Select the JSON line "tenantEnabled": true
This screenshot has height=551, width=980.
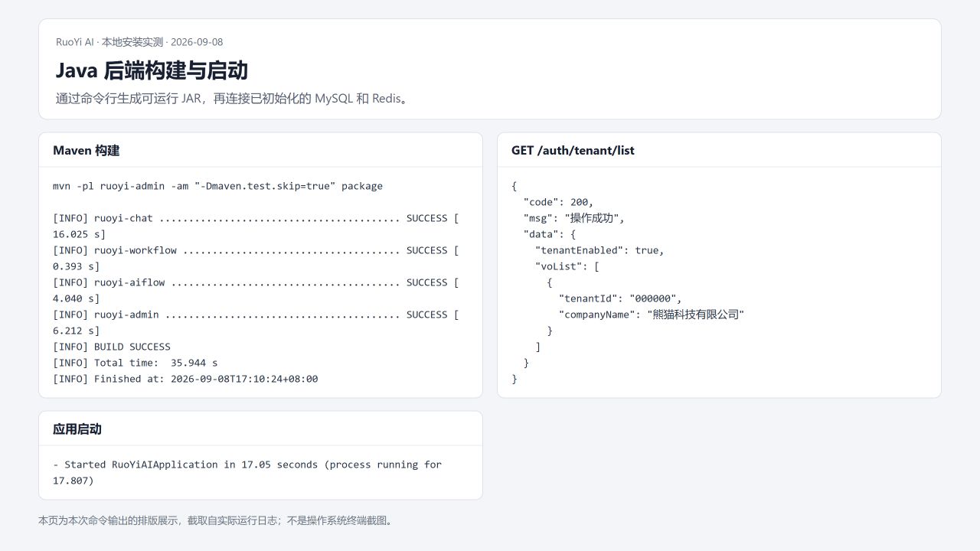click(x=599, y=250)
